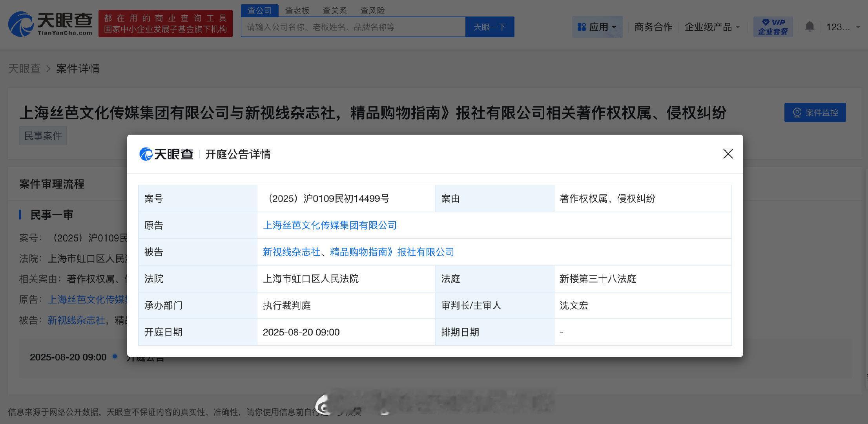This screenshot has height=424, width=868.
Task: Expand the 应用 dropdown menu
Action: pyautogui.click(x=597, y=27)
